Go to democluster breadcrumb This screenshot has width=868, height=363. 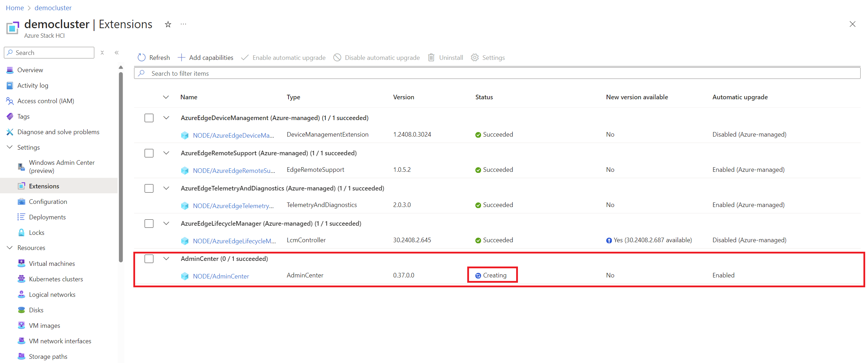tap(53, 8)
